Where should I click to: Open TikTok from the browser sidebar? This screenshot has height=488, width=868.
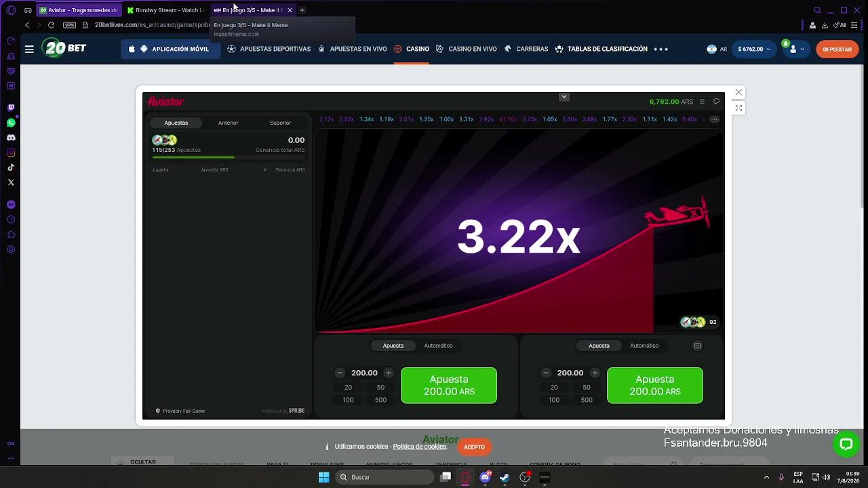click(x=11, y=167)
